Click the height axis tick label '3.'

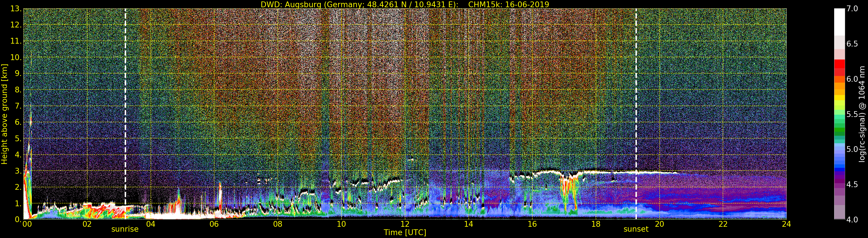18,171
